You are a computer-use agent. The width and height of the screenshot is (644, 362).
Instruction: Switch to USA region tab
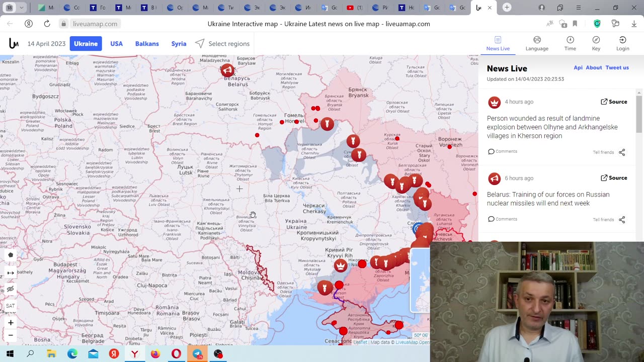116,44
